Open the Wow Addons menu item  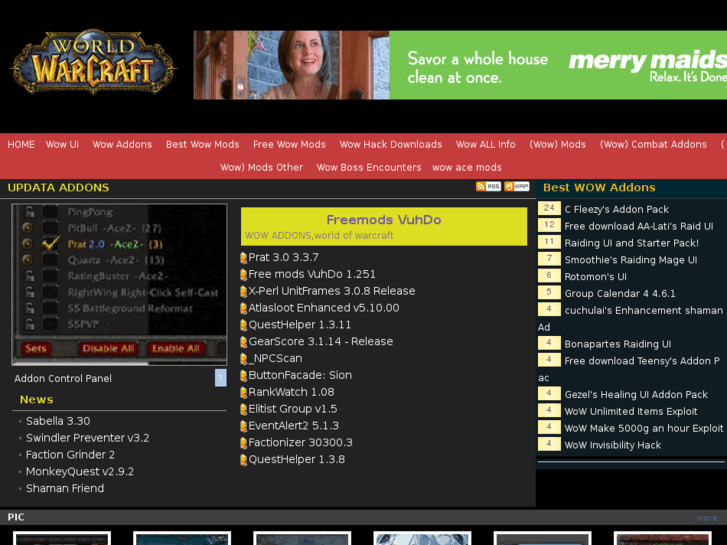(x=122, y=144)
